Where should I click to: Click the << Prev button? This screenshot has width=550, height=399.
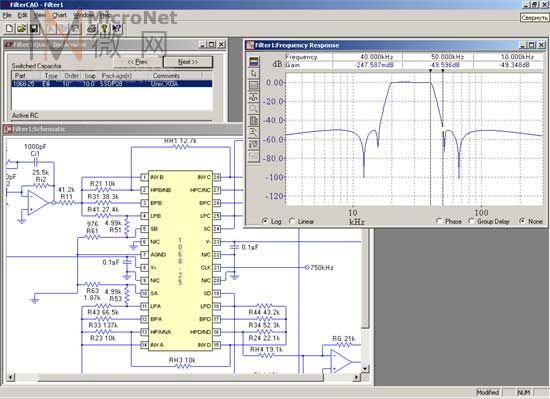tap(138, 62)
